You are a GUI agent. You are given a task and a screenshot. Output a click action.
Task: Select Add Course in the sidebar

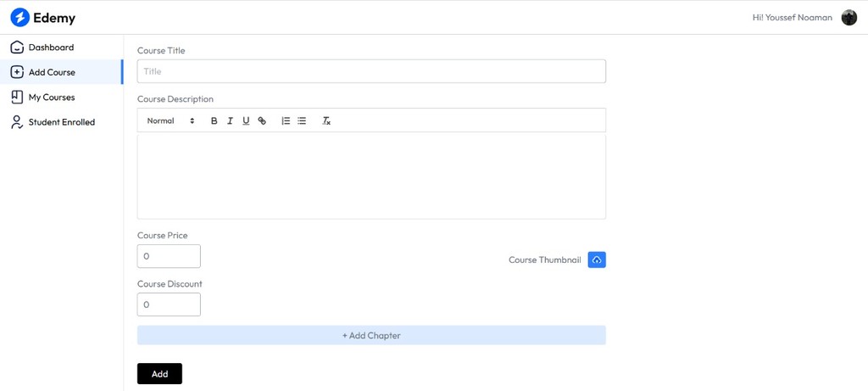coord(52,72)
